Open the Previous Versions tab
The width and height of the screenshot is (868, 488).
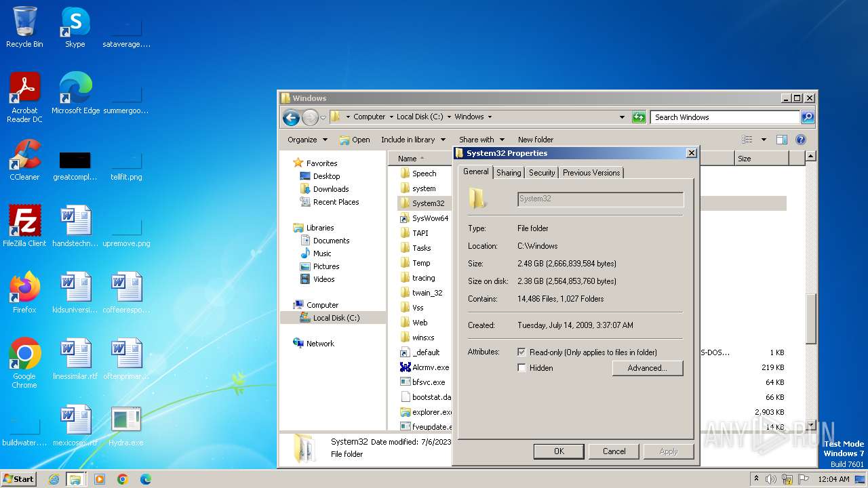591,173
